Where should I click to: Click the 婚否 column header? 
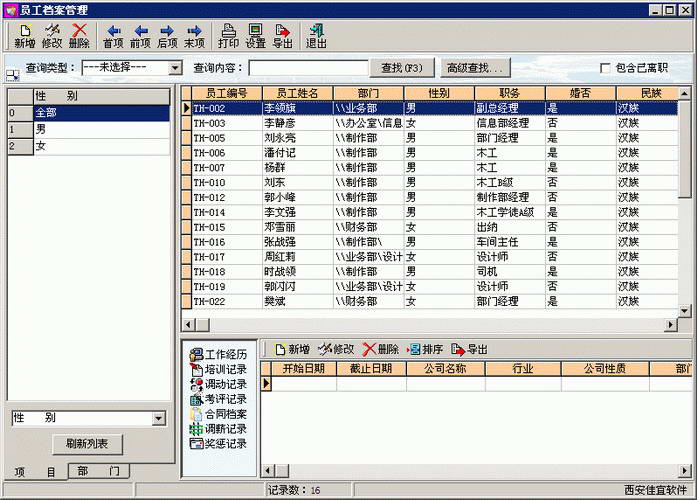(x=581, y=93)
